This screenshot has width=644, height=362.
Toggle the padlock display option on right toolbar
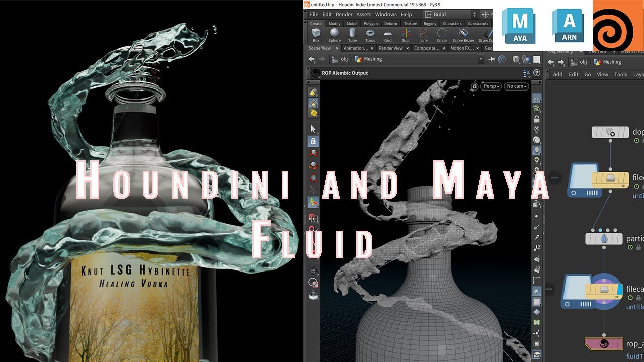click(537, 119)
